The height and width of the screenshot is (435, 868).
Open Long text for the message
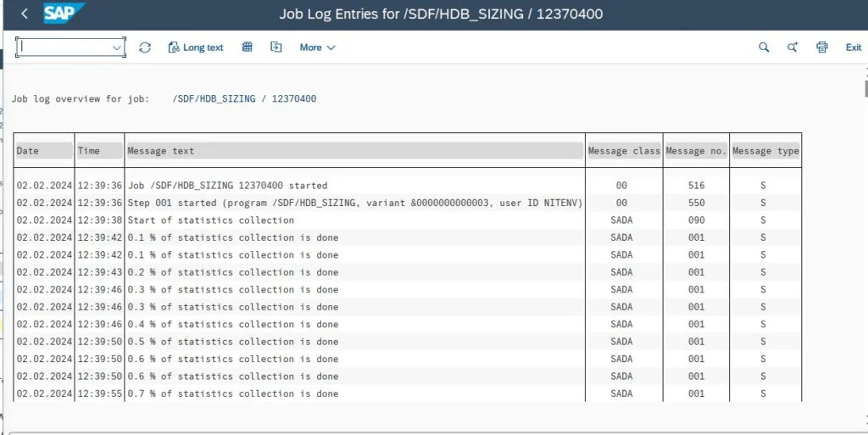tap(196, 47)
